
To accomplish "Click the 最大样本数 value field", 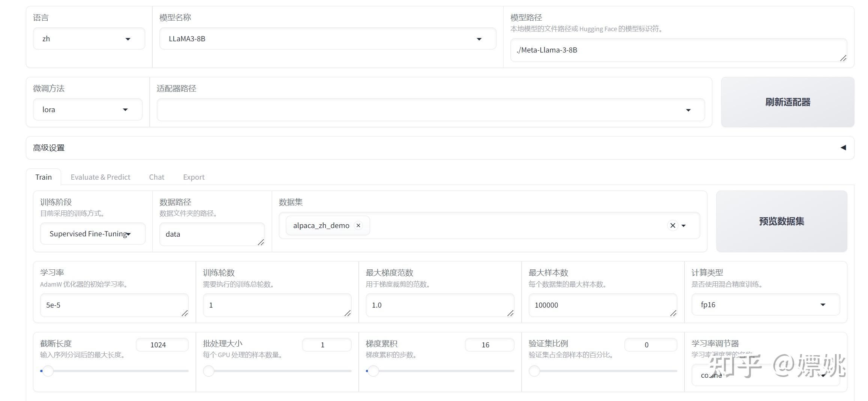I will pos(602,305).
